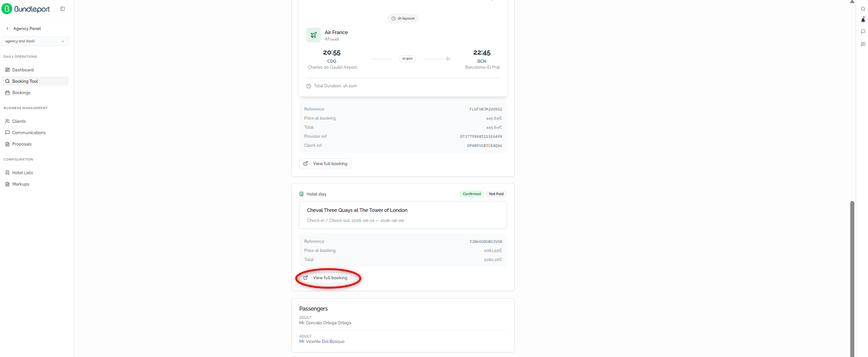Viewport: 868px width, 357px height.
Task: Click hotel price at booking 2061,55€
Action: coord(493,251)
